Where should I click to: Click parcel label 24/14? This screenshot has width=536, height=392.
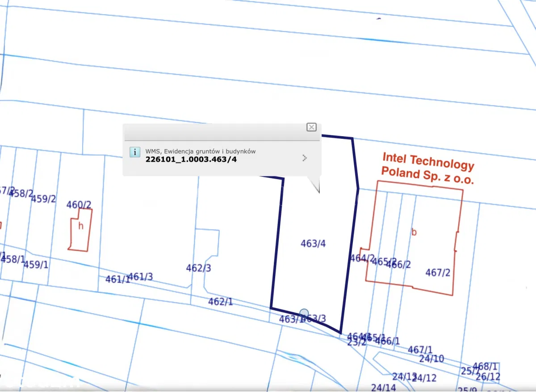383,387
